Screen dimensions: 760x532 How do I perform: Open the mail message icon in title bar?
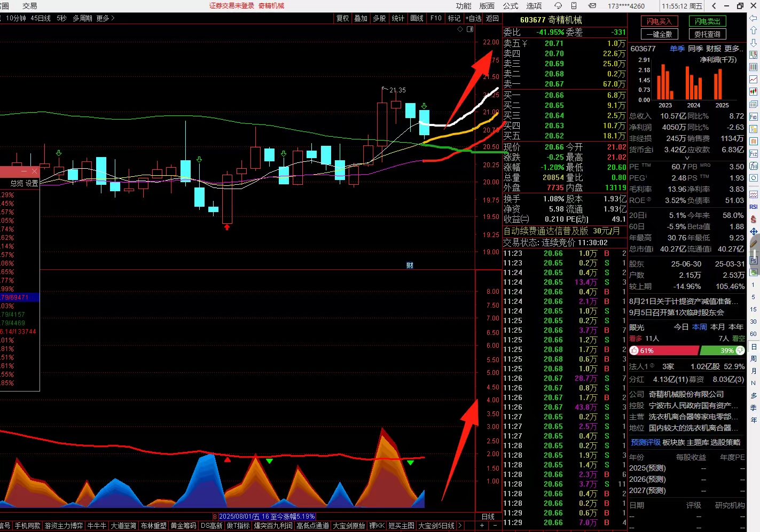592,6
